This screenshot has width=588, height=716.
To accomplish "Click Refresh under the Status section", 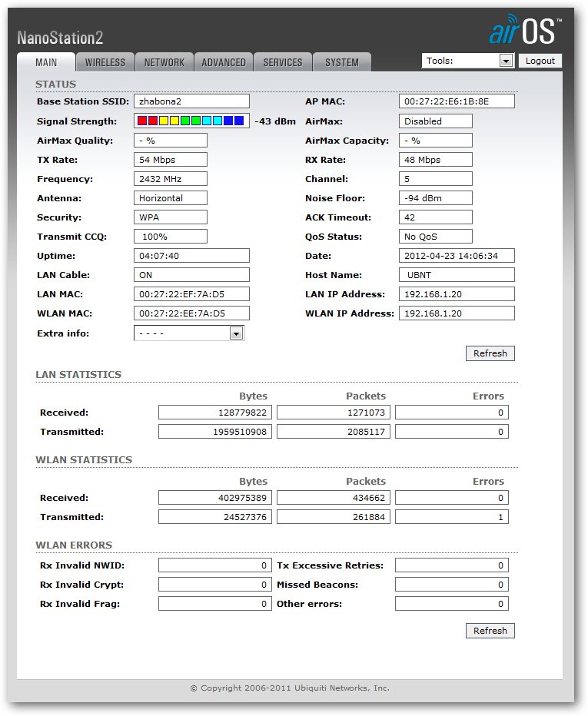I will click(x=490, y=353).
